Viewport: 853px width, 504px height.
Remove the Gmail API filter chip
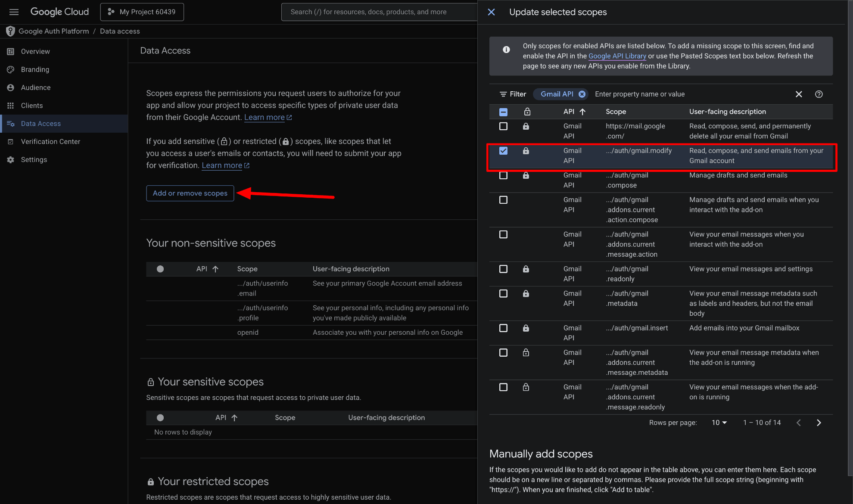[x=582, y=94]
